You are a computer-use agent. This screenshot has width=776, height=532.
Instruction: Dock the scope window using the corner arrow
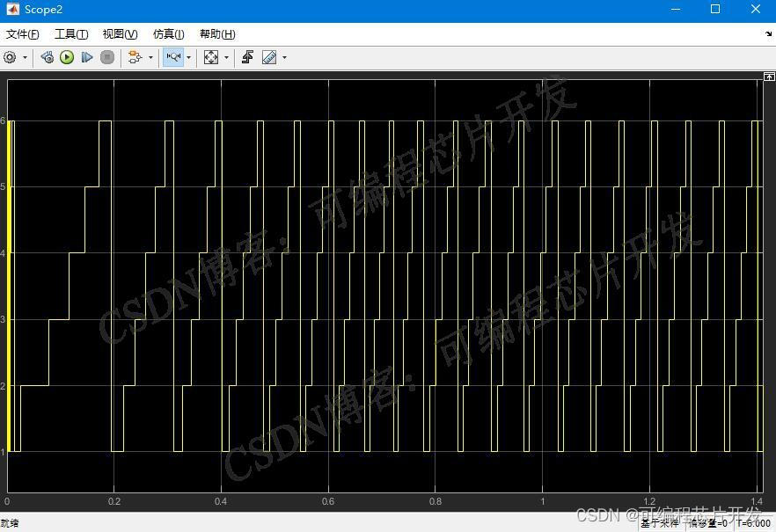pos(768,33)
